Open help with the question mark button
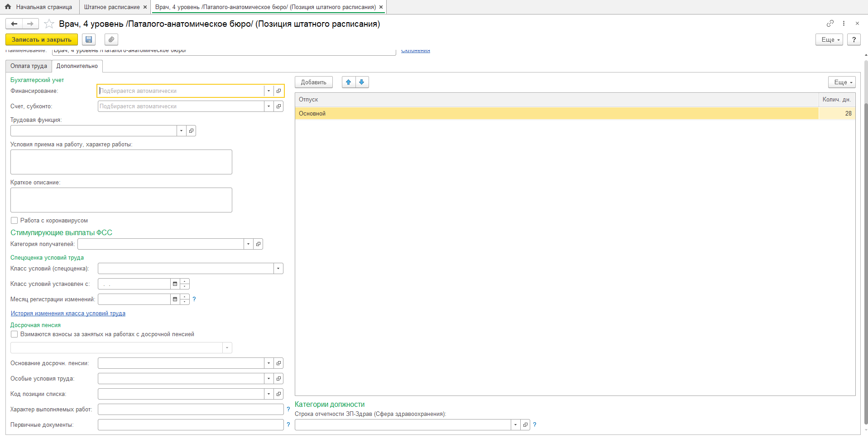The image size is (868, 439). point(854,39)
